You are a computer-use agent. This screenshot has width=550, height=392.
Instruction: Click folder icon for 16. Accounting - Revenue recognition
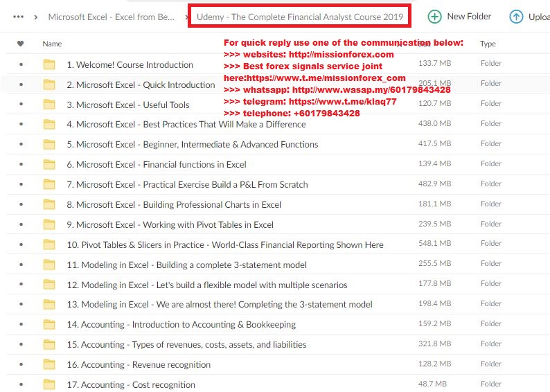(x=49, y=365)
